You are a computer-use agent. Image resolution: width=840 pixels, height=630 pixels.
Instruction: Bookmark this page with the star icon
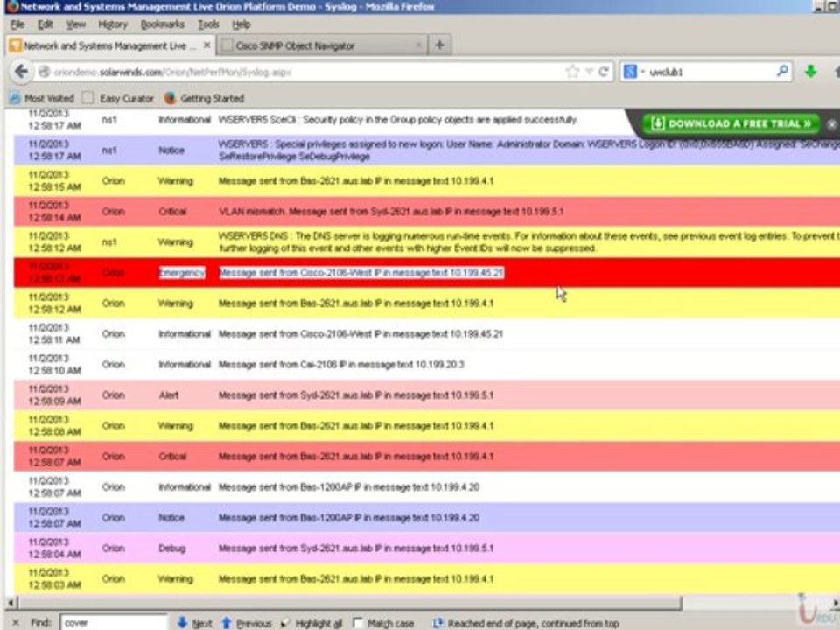[x=572, y=71]
